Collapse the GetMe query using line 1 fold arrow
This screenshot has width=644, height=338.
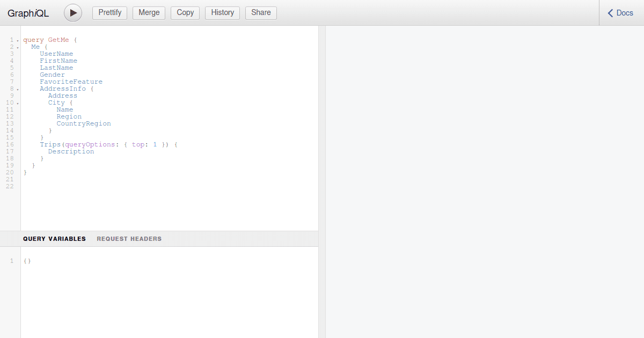(17, 40)
